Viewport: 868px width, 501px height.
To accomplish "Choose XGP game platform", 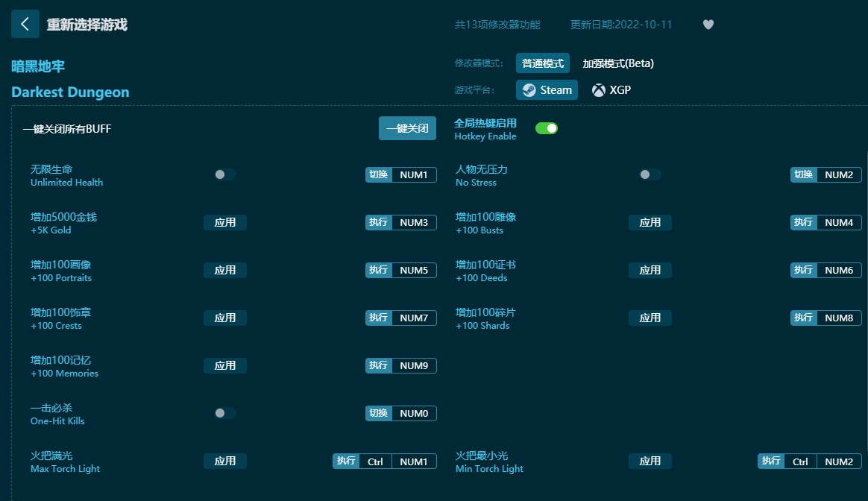I will pyautogui.click(x=611, y=89).
